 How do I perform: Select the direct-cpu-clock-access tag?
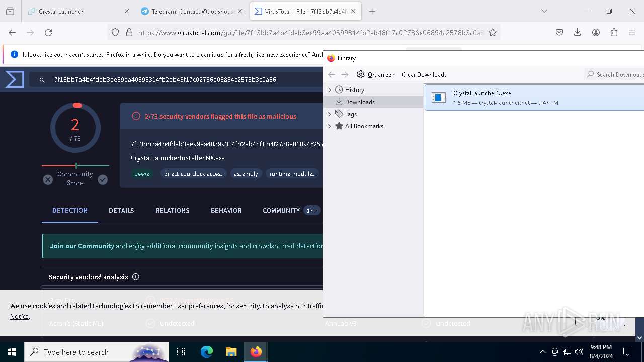[193, 174]
